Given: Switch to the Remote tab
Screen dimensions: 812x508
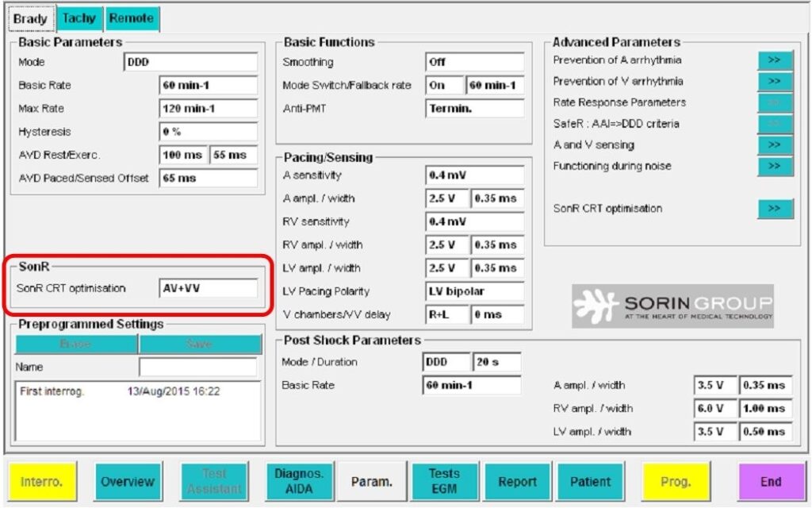Looking at the screenshot, I should pyautogui.click(x=132, y=18).
